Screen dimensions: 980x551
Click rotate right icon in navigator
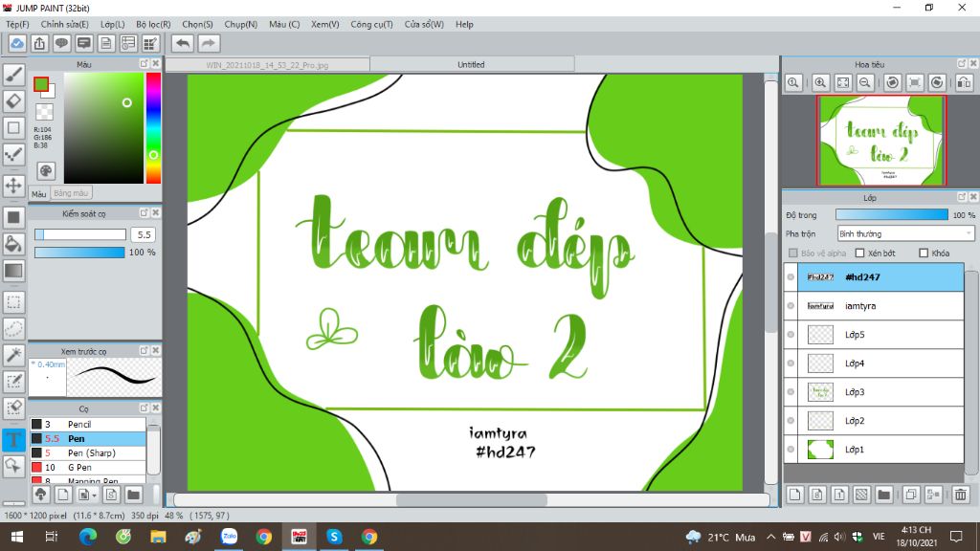(937, 82)
